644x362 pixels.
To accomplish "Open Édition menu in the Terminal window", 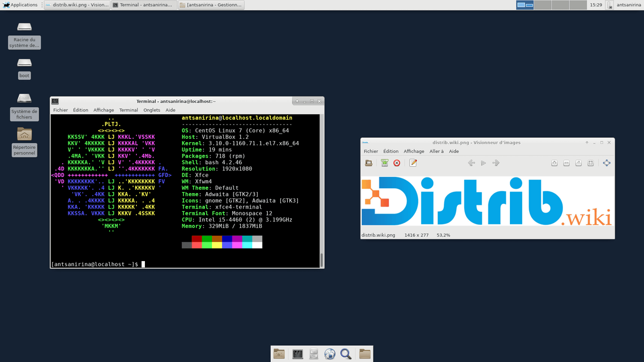I will (x=80, y=110).
